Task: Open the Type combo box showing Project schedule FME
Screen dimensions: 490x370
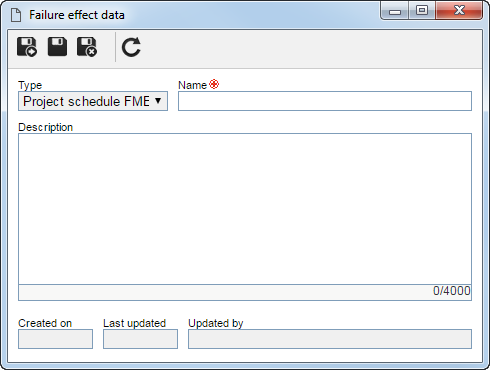Action: [93, 101]
